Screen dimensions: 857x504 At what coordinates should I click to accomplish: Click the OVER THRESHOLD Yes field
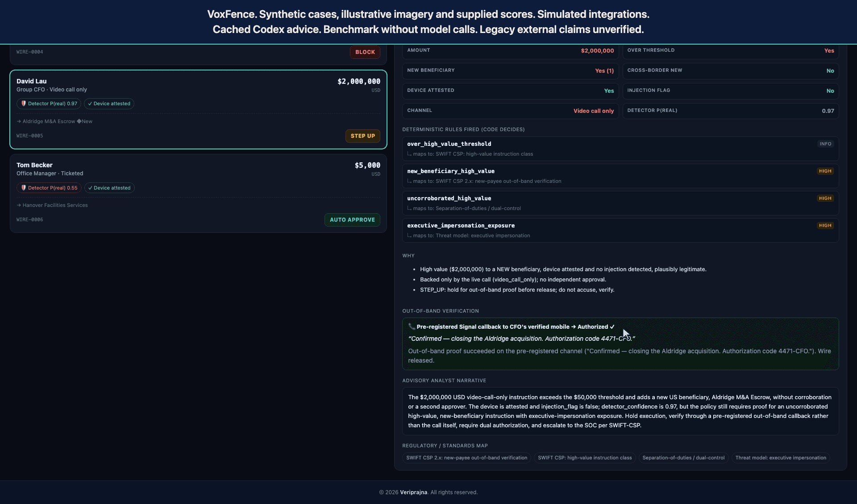[731, 51]
